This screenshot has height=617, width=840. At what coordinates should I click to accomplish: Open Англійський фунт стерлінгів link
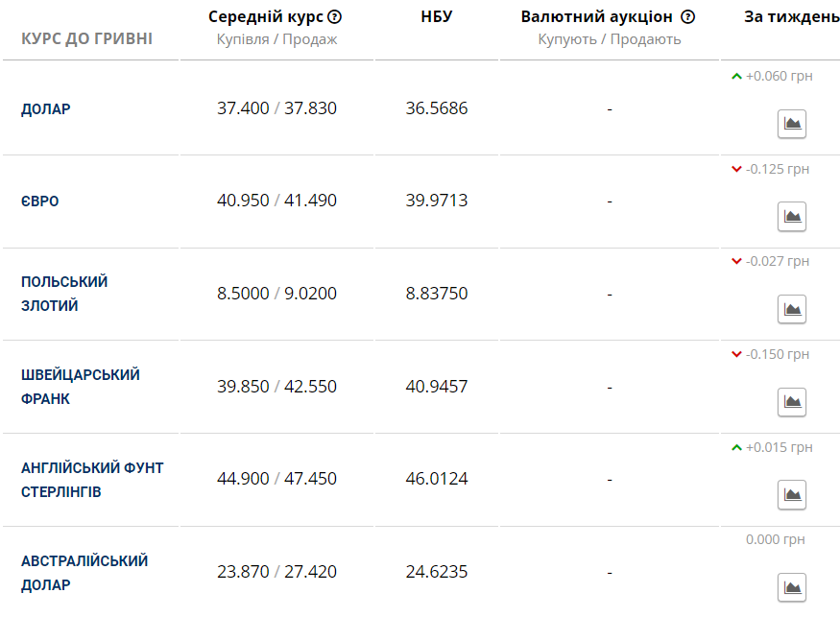pyautogui.click(x=92, y=480)
